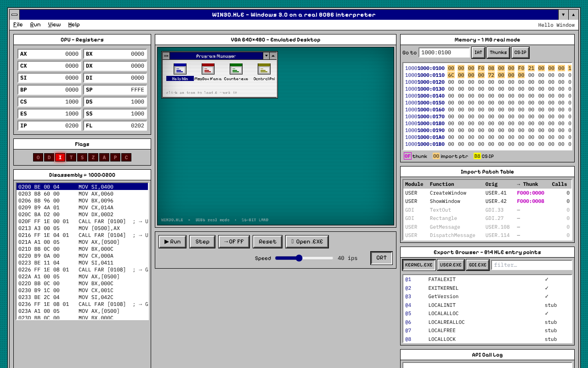Adjust the Speed slider
588x368 pixels.
tap(304, 258)
